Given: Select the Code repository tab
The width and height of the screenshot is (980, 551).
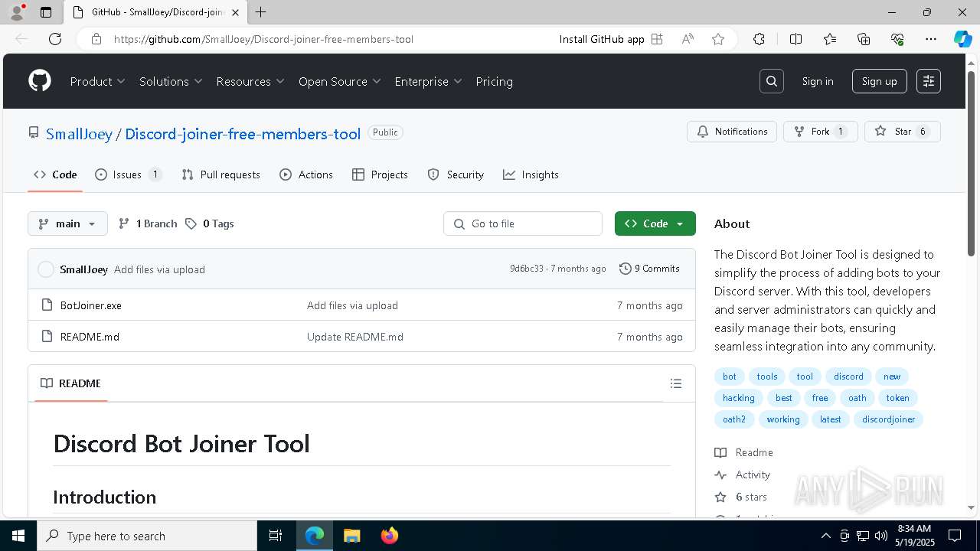Looking at the screenshot, I should tap(56, 174).
